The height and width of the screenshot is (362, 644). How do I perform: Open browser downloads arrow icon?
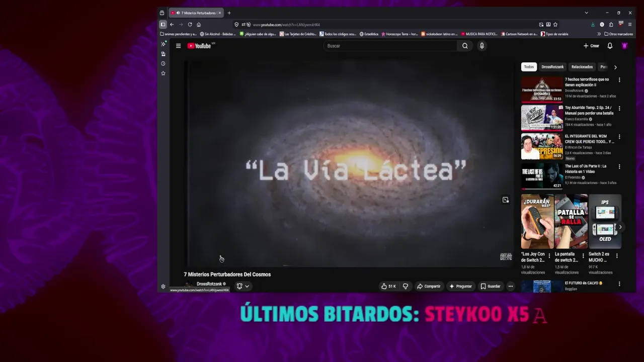[x=593, y=25]
